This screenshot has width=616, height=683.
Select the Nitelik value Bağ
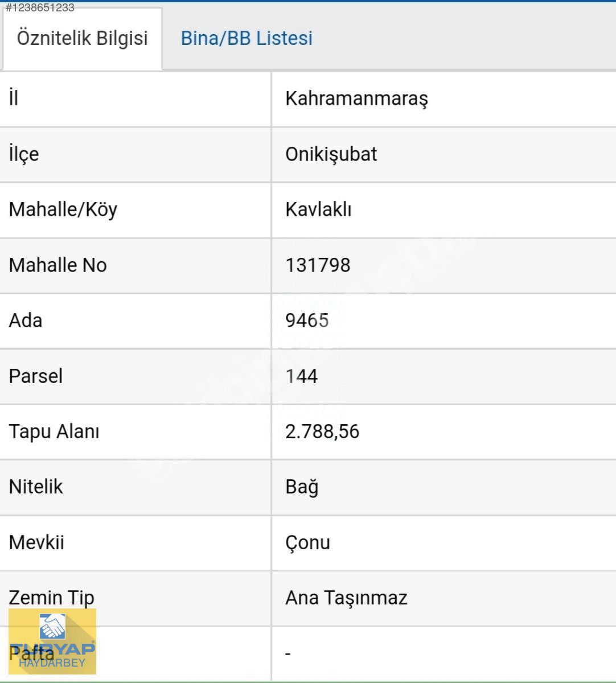coord(302,487)
